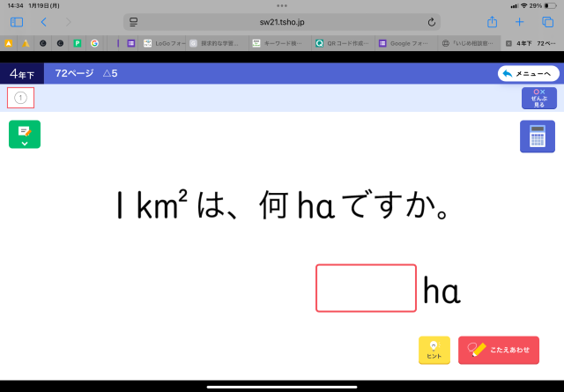Select question number 1 indicator

(20, 98)
